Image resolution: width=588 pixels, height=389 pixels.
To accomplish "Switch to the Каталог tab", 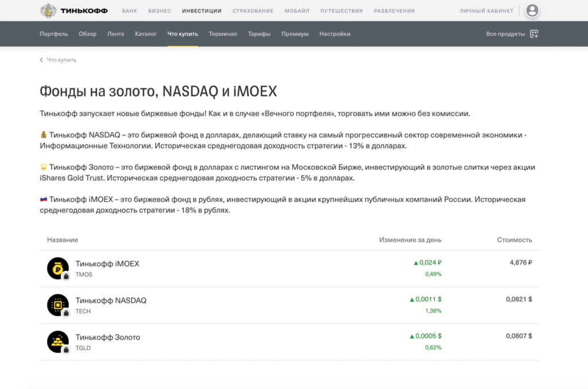I will coord(145,34).
